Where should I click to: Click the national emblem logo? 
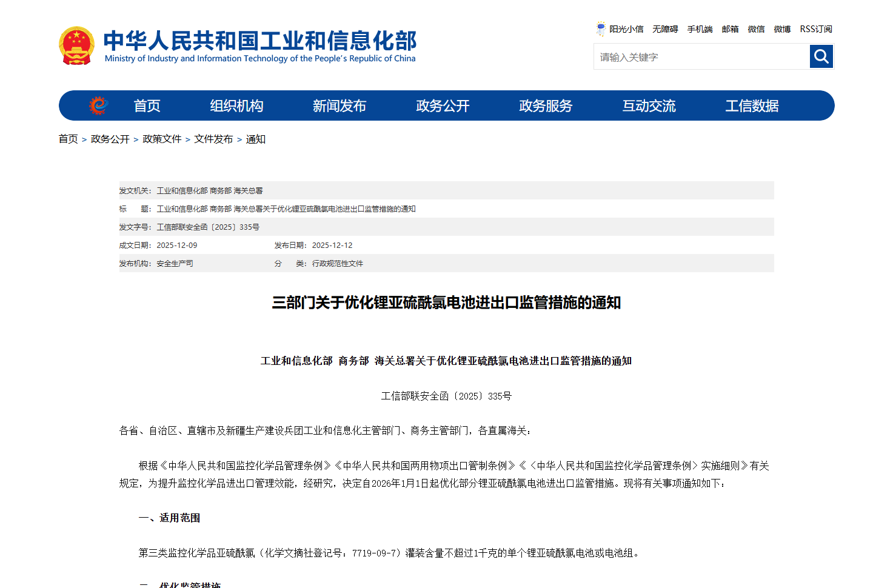click(x=76, y=45)
